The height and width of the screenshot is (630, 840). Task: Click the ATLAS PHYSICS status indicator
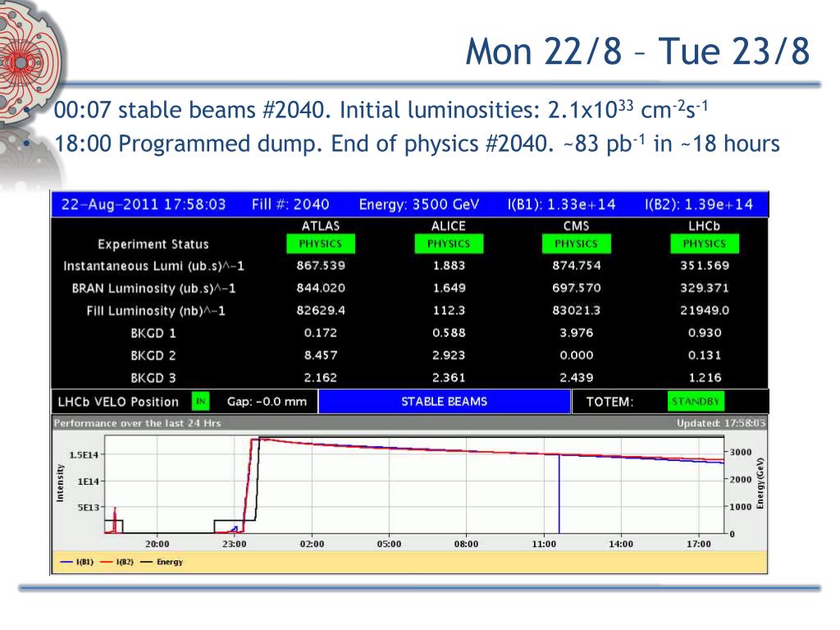321,244
